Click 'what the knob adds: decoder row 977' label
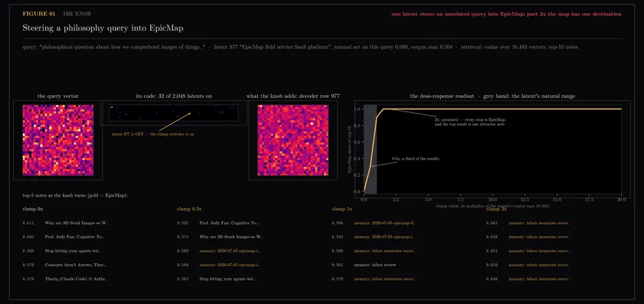 293,96
